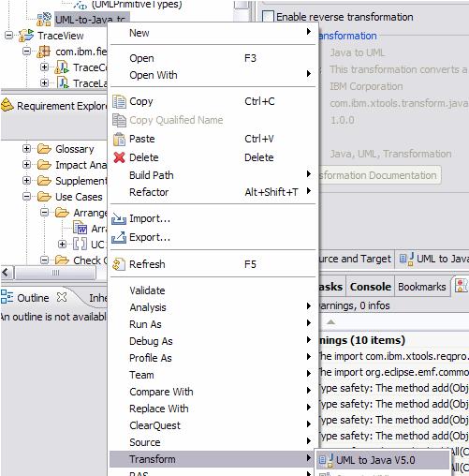Image resolution: width=469 pixels, height=476 pixels.
Task: Expand the Glossary folder
Action: (27, 148)
